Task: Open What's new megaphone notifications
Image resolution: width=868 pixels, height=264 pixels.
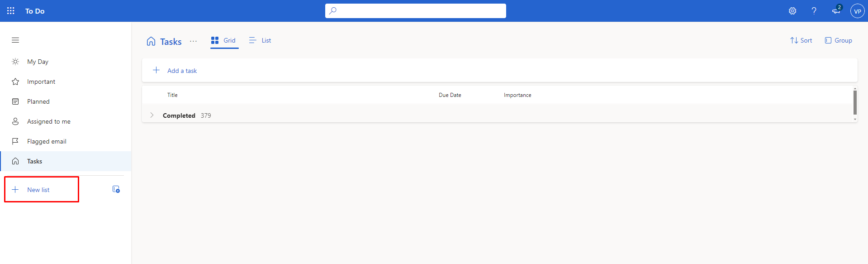Action: coord(836,10)
